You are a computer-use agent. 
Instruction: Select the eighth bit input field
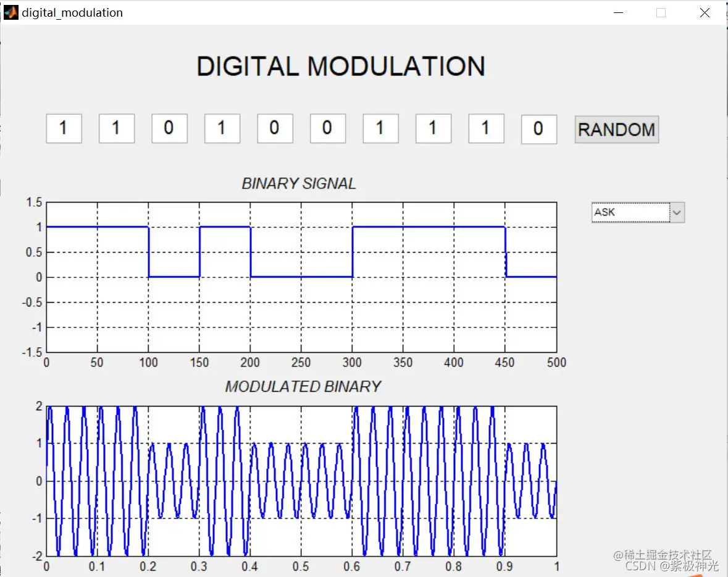pos(433,128)
